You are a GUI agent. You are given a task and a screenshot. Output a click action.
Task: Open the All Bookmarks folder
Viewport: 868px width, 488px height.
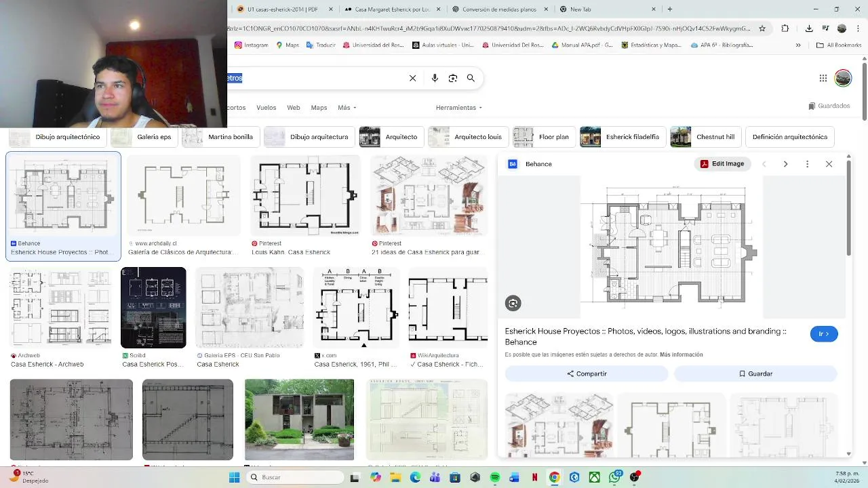click(839, 45)
